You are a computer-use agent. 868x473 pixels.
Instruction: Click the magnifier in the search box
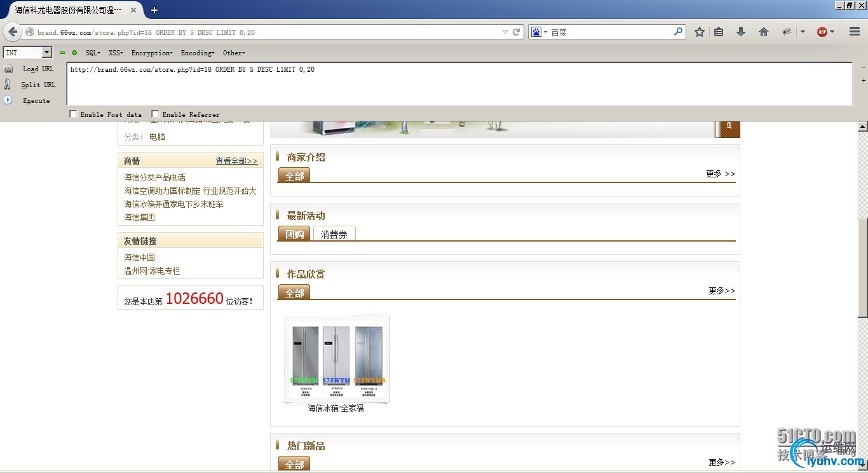pyautogui.click(x=678, y=31)
